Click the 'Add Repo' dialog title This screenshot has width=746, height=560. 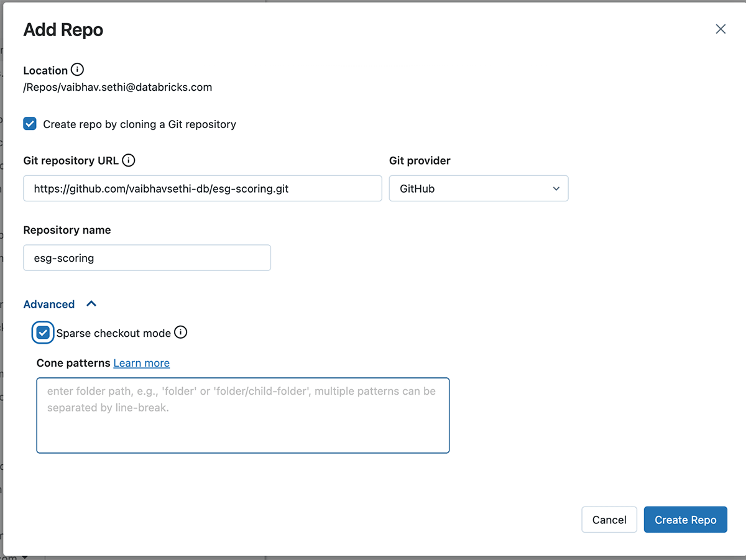click(x=63, y=30)
